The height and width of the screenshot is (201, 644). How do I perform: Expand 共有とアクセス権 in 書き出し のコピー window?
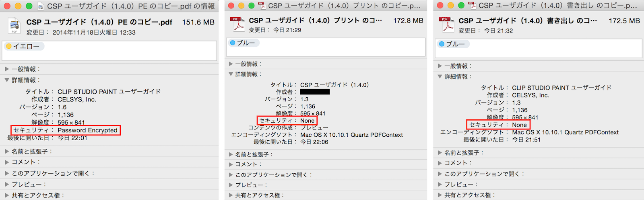point(440,195)
